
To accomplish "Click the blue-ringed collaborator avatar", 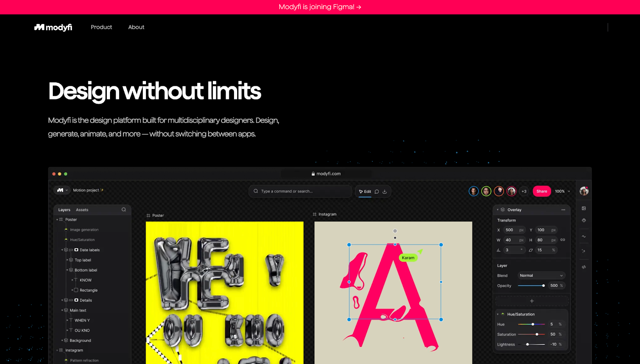I will click(474, 191).
